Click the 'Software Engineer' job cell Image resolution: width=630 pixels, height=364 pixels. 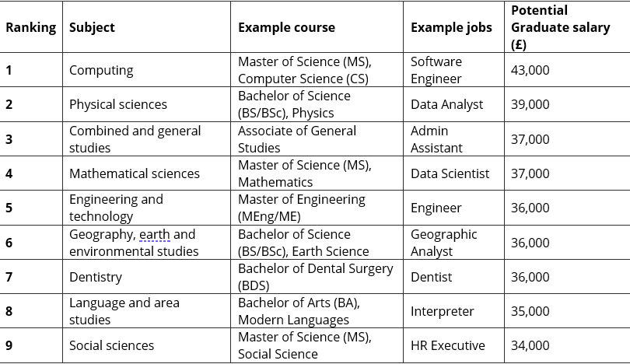453,70
